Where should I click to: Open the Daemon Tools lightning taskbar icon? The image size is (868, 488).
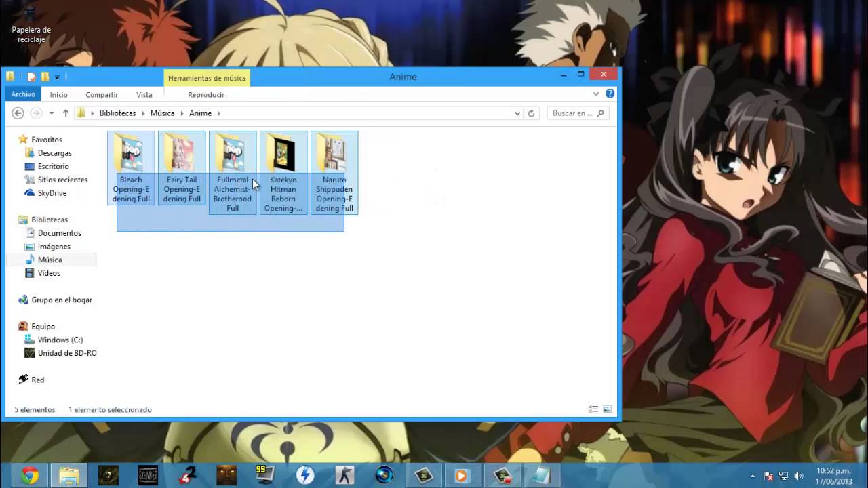(304, 476)
